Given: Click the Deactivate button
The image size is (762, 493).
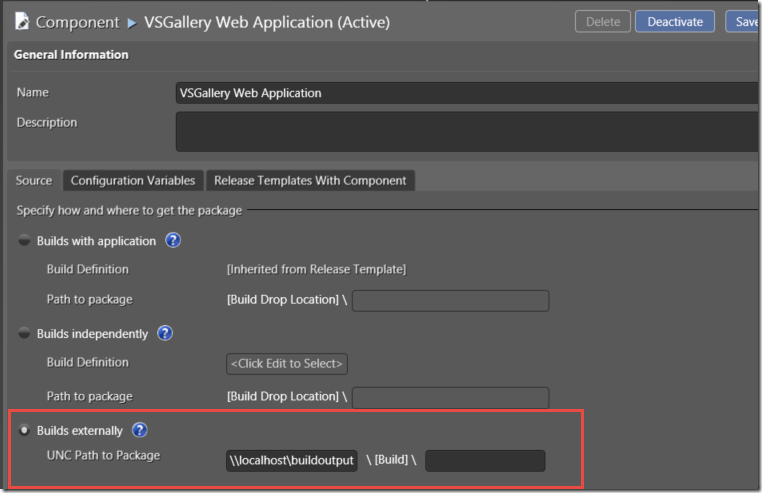Looking at the screenshot, I should [x=675, y=21].
